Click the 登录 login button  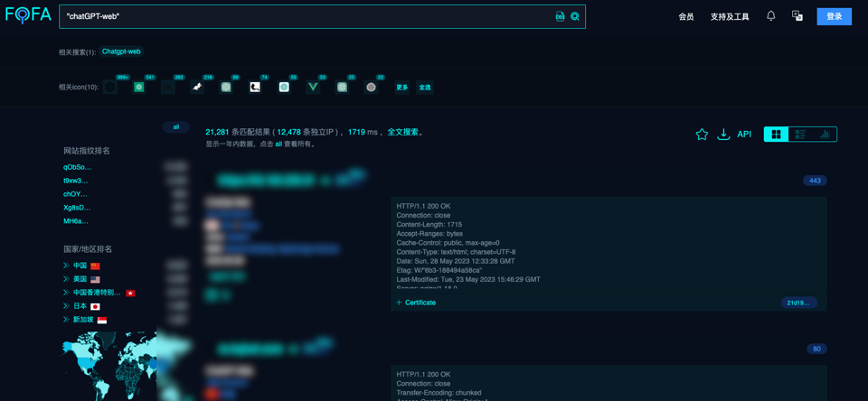[x=835, y=16]
